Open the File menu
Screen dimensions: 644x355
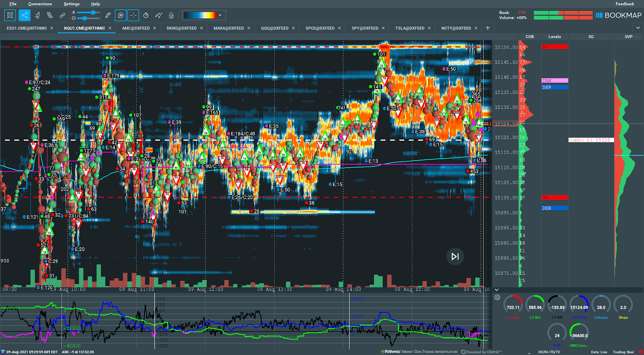[x=13, y=4]
